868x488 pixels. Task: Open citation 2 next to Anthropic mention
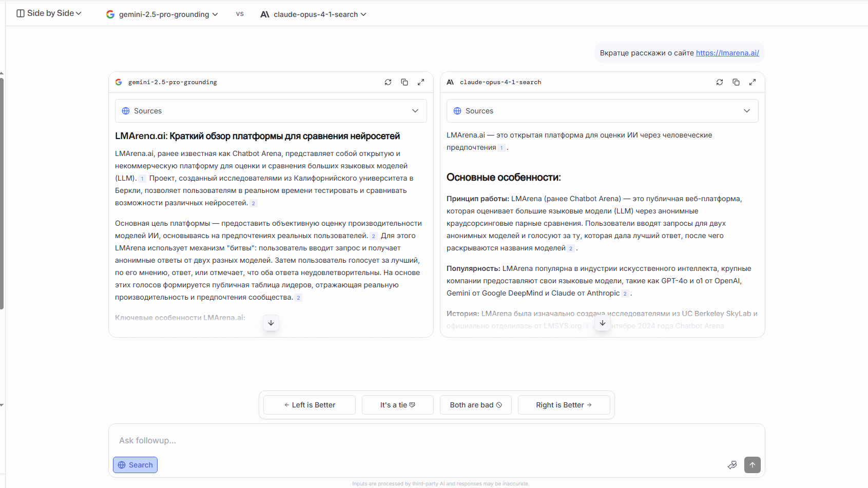click(x=625, y=293)
